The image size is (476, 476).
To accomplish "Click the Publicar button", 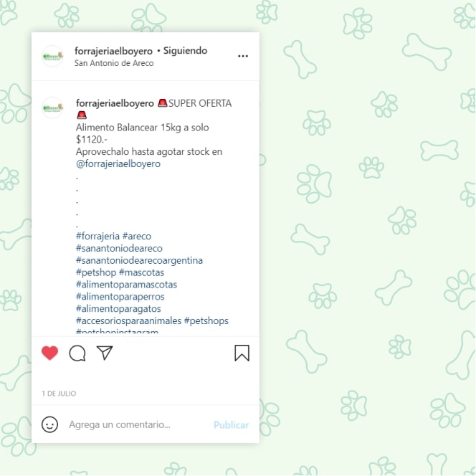I will (x=232, y=424).
